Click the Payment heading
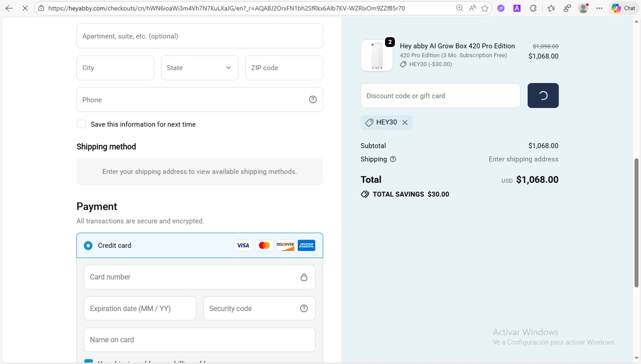641x364 pixels. click(x=97, y=206)
